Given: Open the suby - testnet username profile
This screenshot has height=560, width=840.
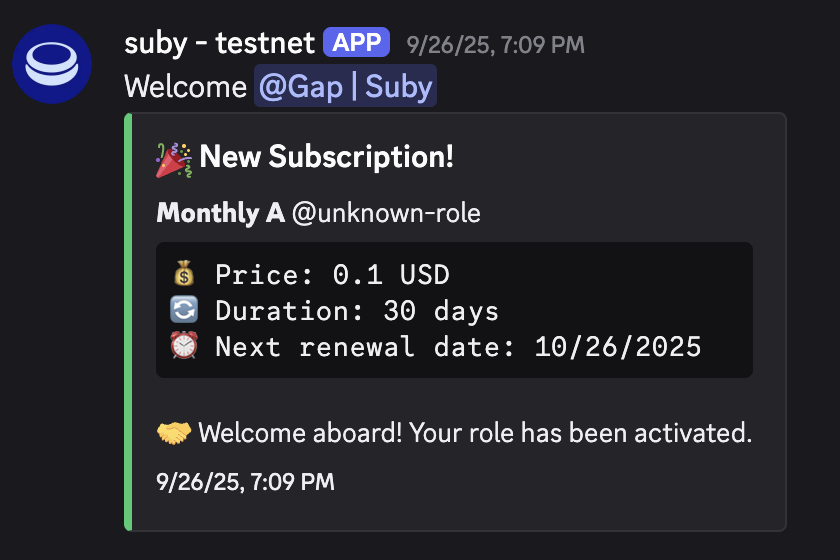Looking at the screenshot, I should click(218, 43).
